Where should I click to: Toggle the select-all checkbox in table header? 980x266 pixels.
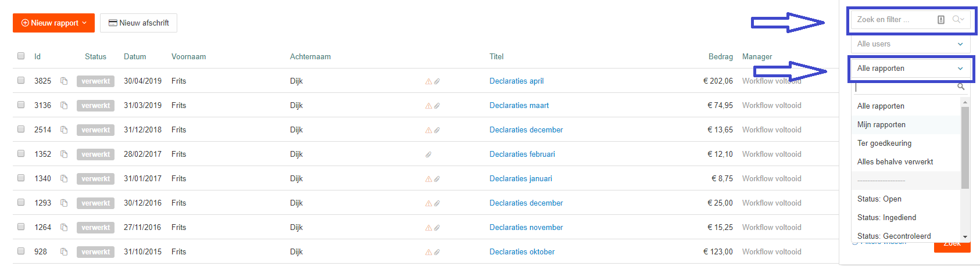[x=21, y=56]
